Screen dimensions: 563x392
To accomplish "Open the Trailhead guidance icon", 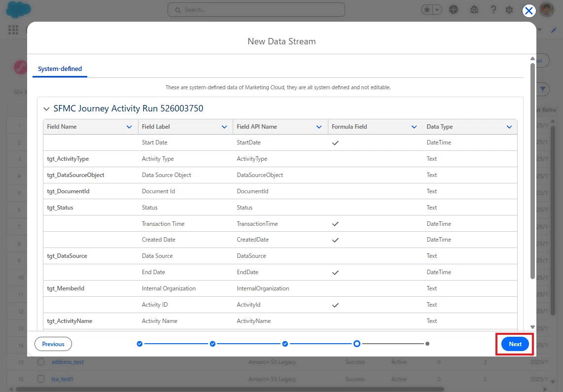I will (x=474, y=10).
